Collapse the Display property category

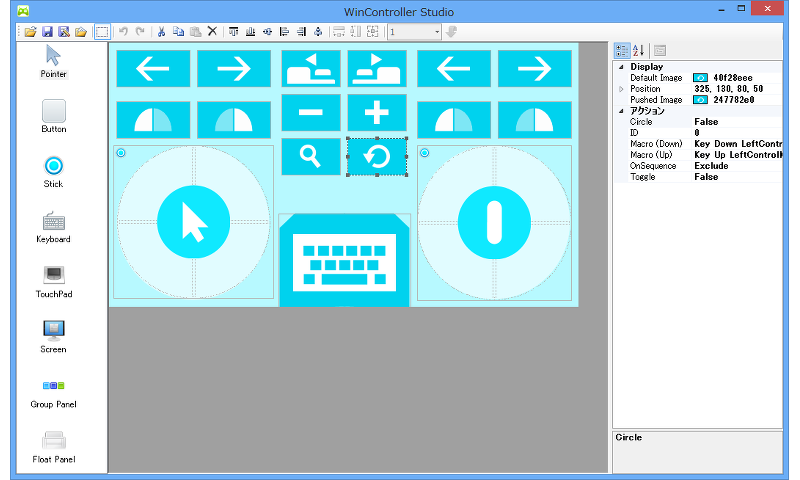point(621,67)
